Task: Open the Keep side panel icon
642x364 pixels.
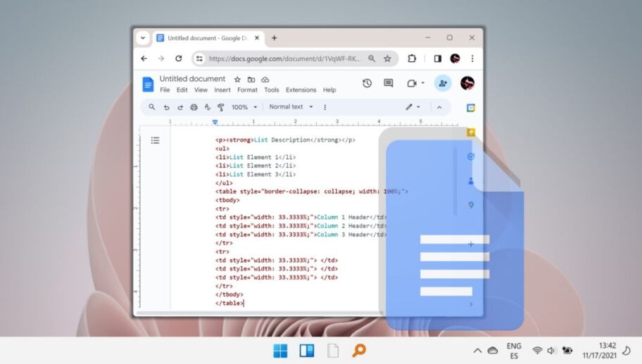Action: click(x=471, y=132)
